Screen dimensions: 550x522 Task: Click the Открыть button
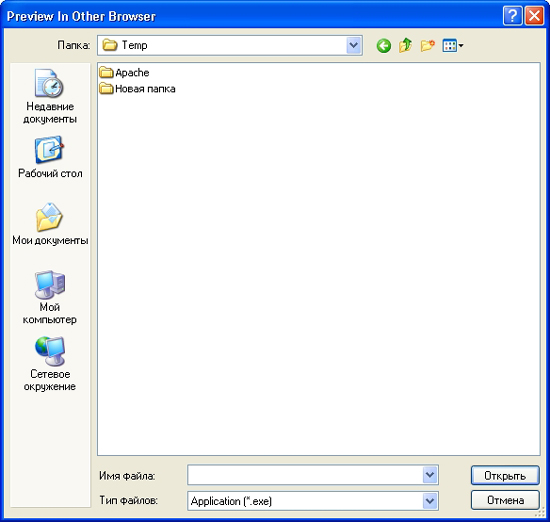point(505,475)
